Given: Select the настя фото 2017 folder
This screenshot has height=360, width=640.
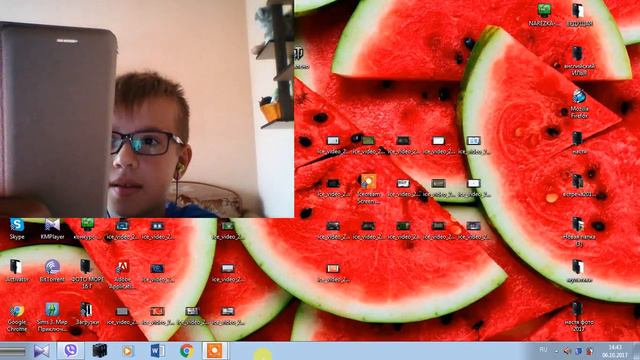Looking at the screenshot, I should pos(579,316).
